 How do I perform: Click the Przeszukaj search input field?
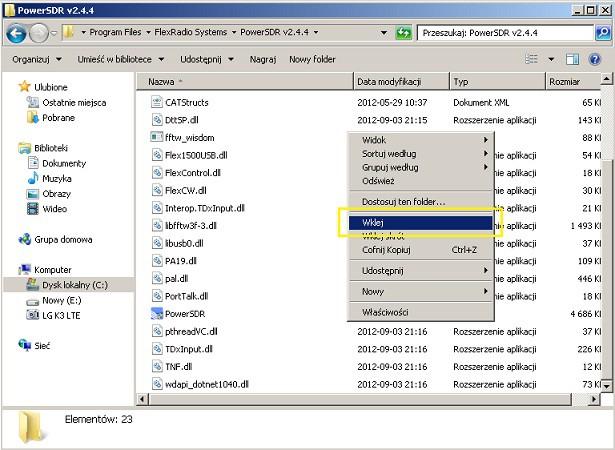505,33
